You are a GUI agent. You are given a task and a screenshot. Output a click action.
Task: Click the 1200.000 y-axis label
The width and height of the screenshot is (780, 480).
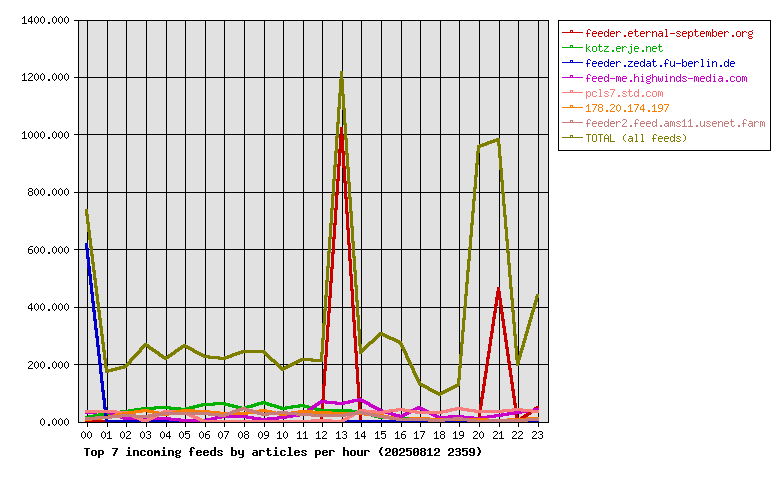click(45, 78)
